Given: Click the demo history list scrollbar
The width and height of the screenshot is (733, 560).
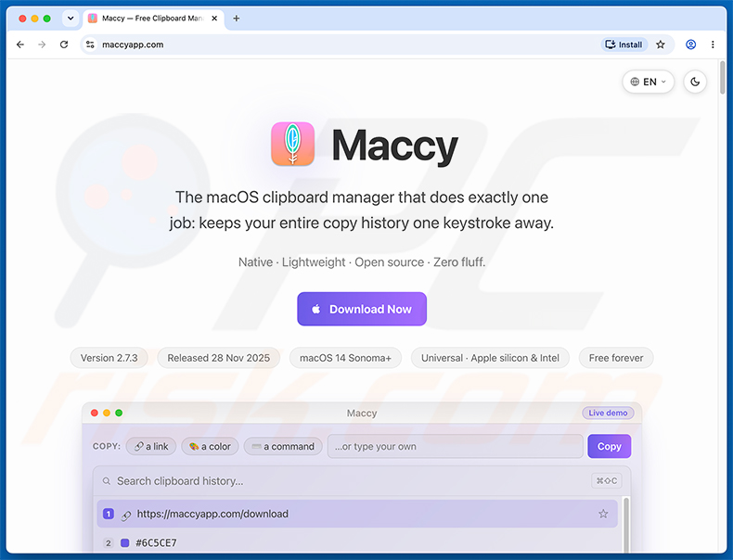Looking at the screenshot, I should tap(626, 526).
